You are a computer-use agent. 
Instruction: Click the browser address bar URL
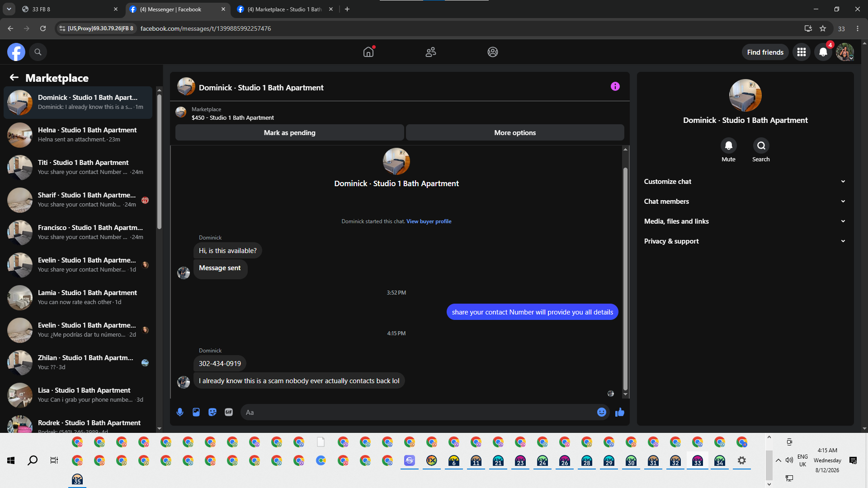click(x=206, y=28)
